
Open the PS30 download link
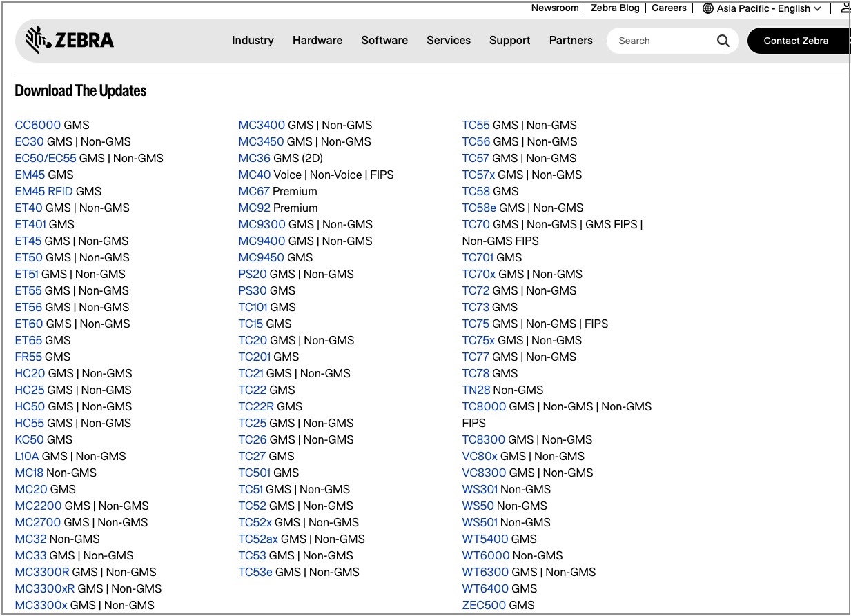[253, 290]
